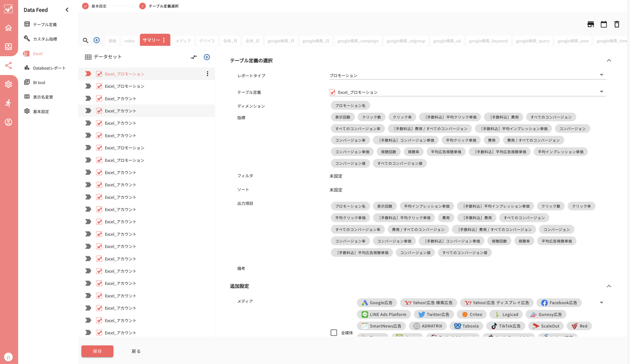630x364 pixels.
Task: Click the search magnifier above the sheet tabs
Action: [85, 40]
